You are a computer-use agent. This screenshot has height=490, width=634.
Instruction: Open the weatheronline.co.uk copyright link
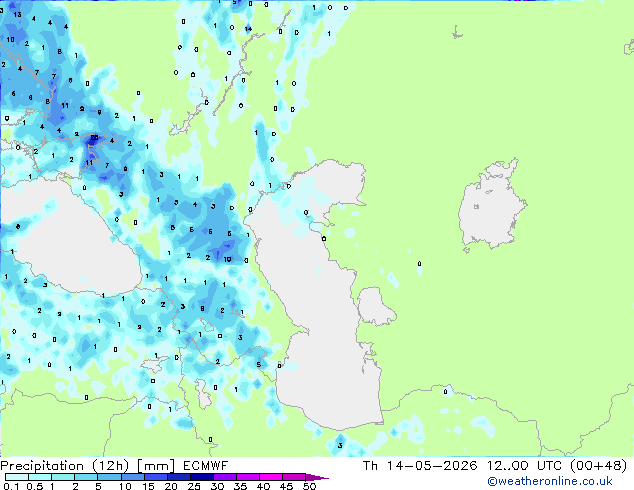pyautogui.click(x=550, y=481)
